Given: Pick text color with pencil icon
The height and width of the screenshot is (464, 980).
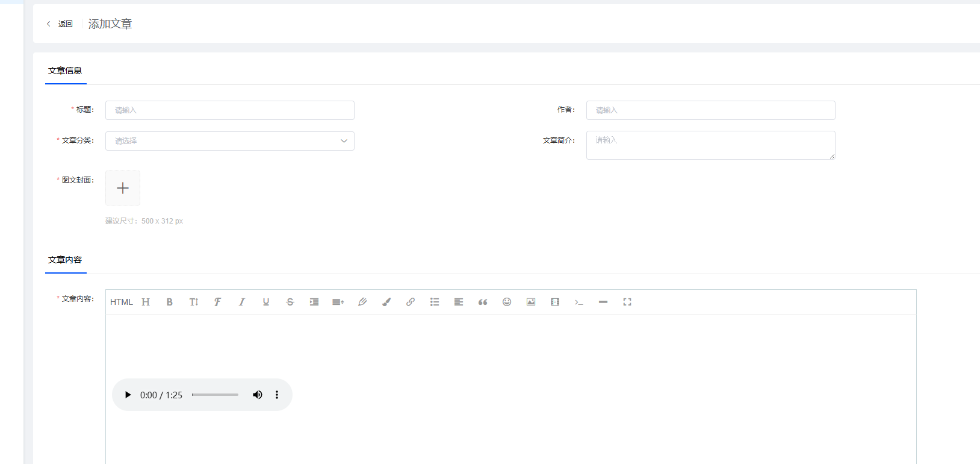Looking at the screenshot, I should tap(362, 302).
